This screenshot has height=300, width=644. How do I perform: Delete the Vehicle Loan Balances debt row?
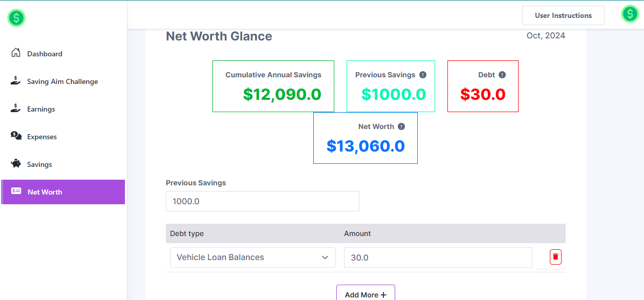coord(555,257)
